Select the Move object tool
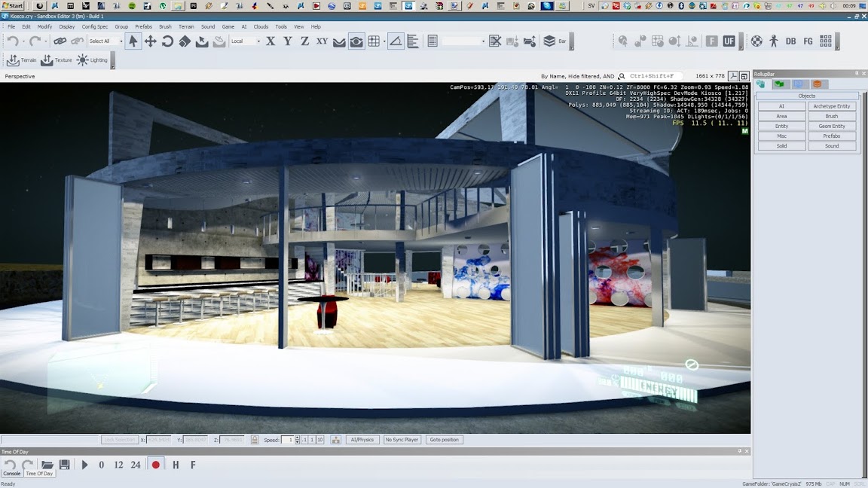The height and width of the screenshot is (488, 868). (x=151, y=41)
